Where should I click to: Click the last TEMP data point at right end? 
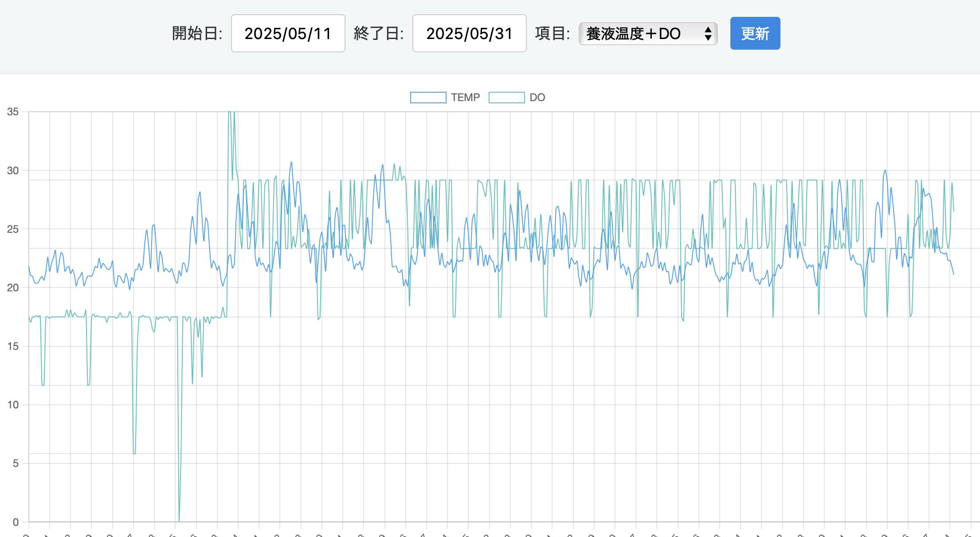point(953,274)
